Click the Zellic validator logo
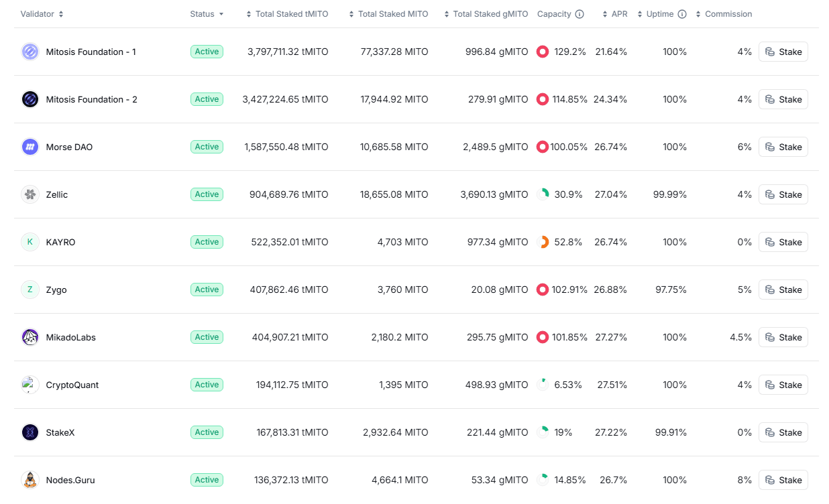The height and width of the screenshot is (504, 829). point(30,194)
